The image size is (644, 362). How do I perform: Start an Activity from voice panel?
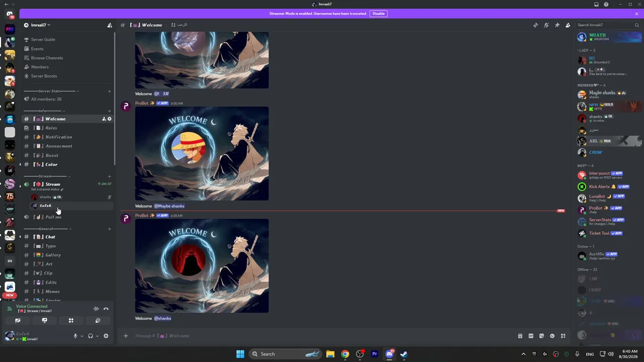[x=71, y=320]
